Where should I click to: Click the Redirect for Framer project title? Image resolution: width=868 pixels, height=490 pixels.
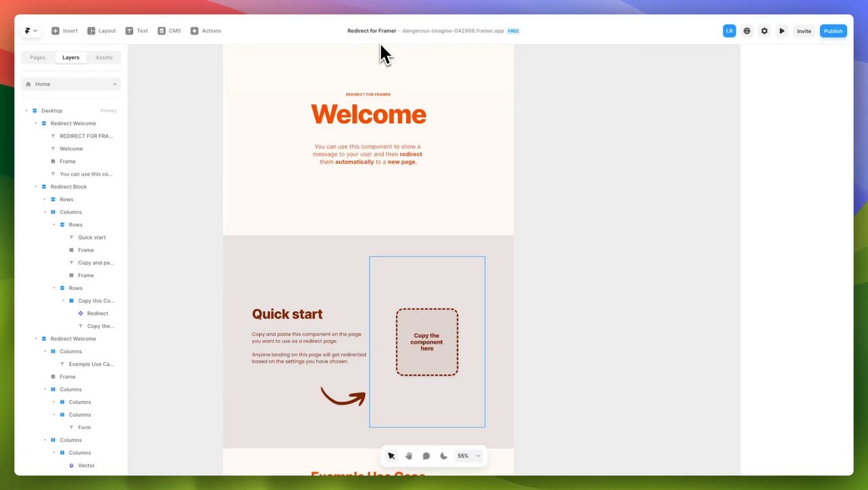[372, 30]
